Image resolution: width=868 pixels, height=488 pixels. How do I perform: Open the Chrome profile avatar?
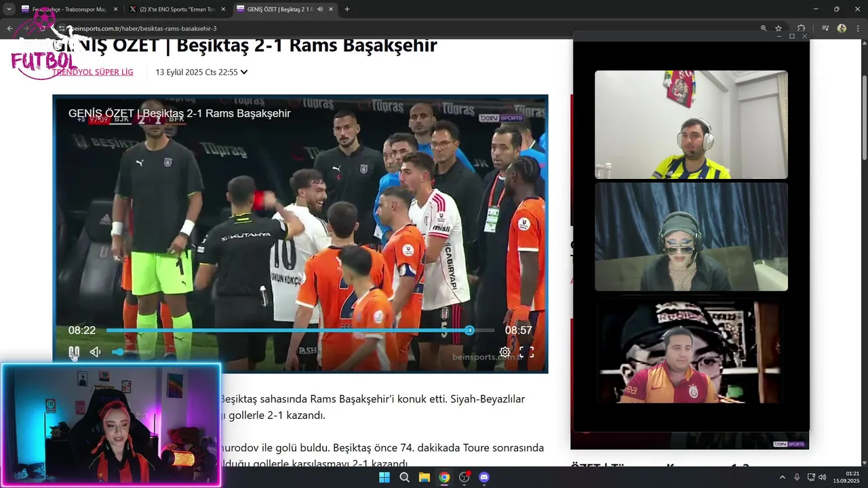pos(842,28)
